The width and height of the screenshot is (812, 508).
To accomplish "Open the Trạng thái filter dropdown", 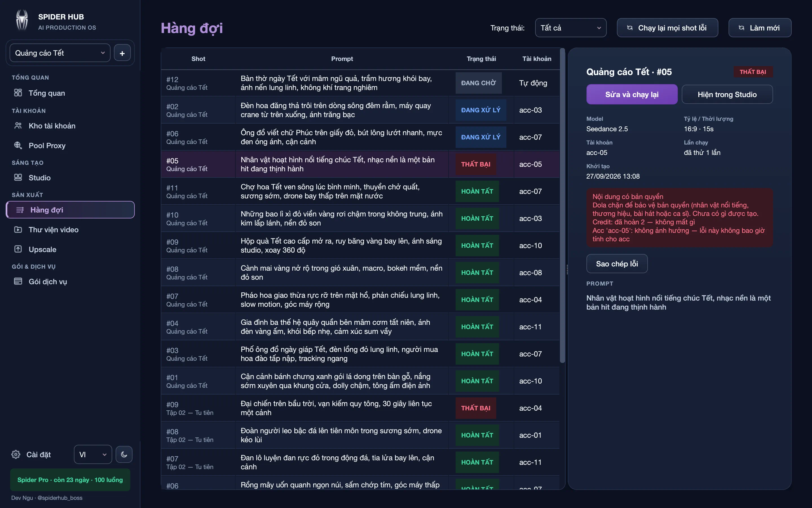I will point(570,28).
